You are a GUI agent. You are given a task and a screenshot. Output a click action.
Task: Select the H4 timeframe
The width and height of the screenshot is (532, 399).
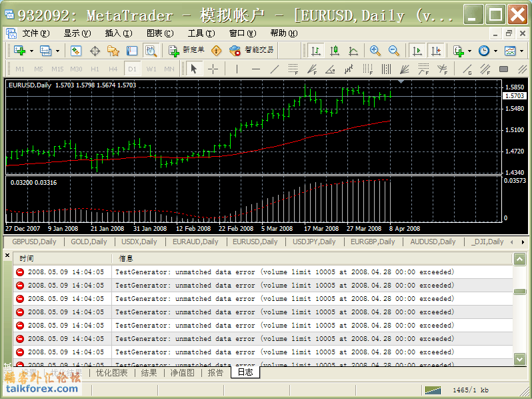(113, 69)
